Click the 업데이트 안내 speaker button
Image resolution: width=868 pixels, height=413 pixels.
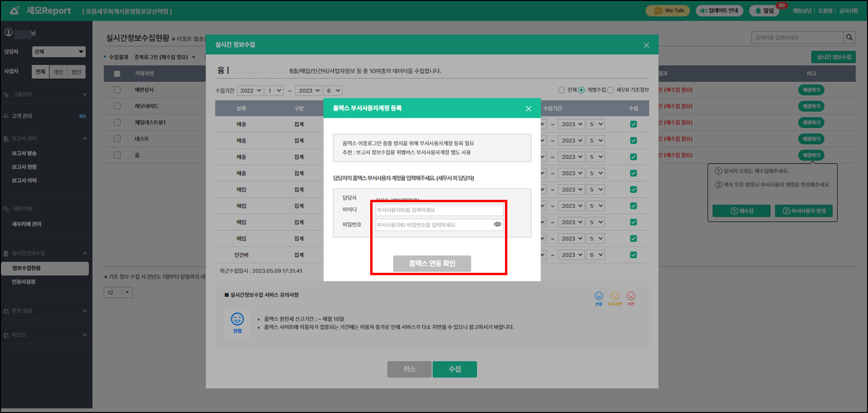point(719,10)
